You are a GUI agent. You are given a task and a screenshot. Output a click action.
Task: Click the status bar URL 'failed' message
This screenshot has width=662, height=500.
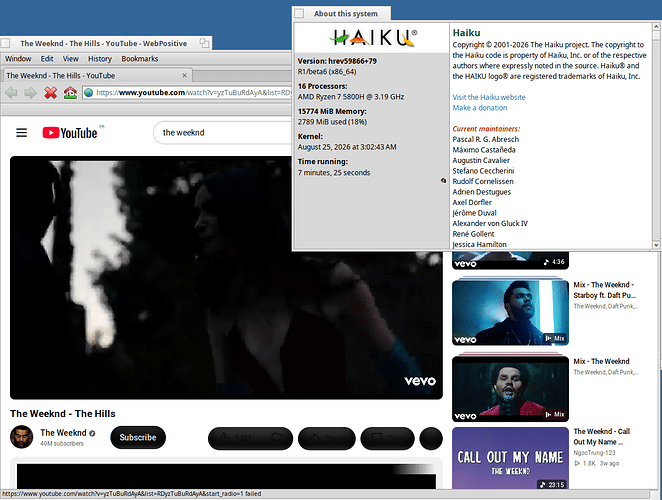(x=131, y=494)
